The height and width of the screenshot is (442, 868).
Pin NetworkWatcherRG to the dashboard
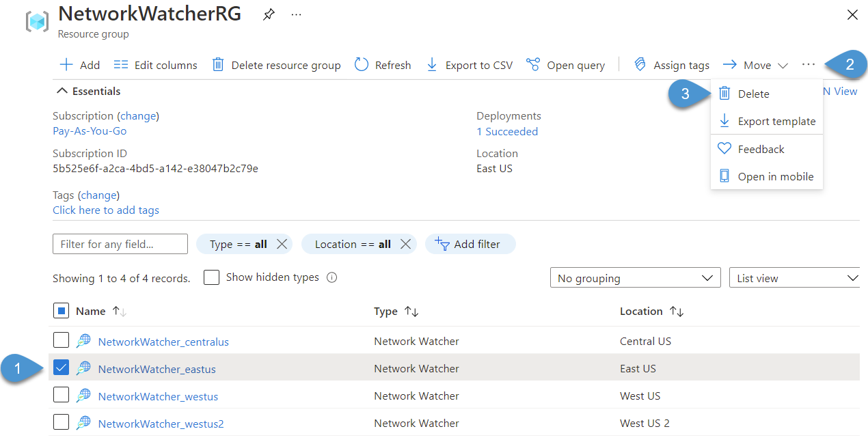click(268, 14)
